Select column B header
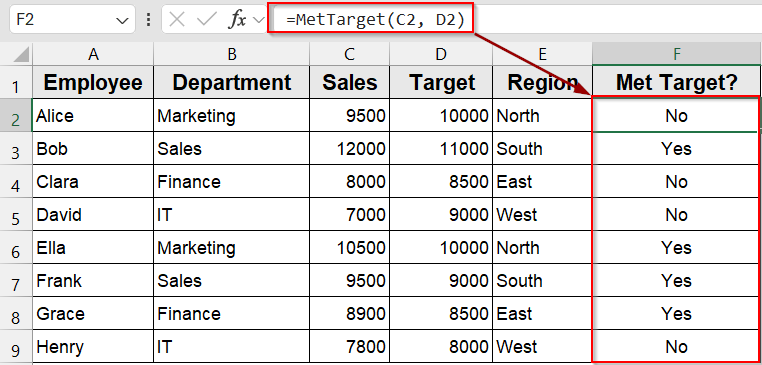Image resolution: width=762 pixels, height=365 pixels. pos(232,54)
